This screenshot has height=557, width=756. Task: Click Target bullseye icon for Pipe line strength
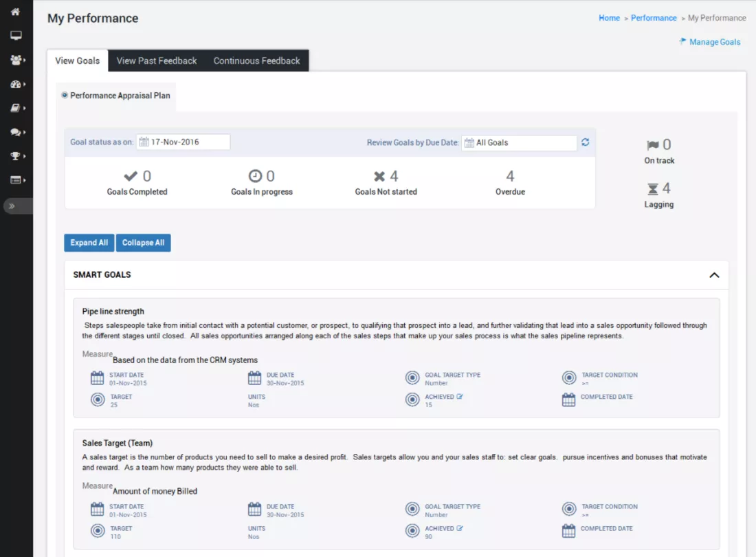click(98, 400)
